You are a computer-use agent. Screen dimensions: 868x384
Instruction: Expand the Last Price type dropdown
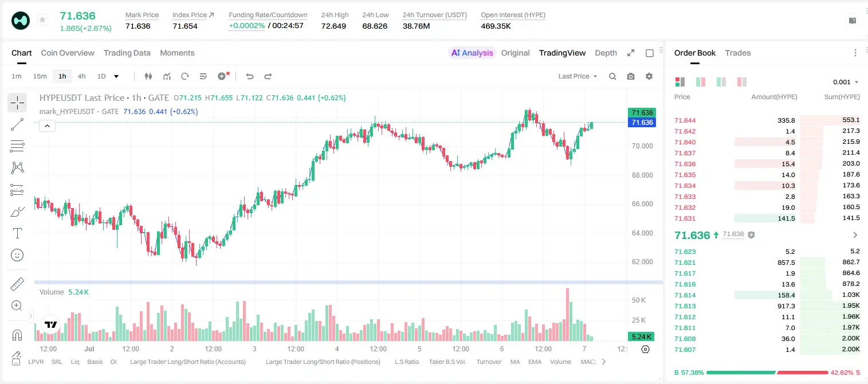578,76
